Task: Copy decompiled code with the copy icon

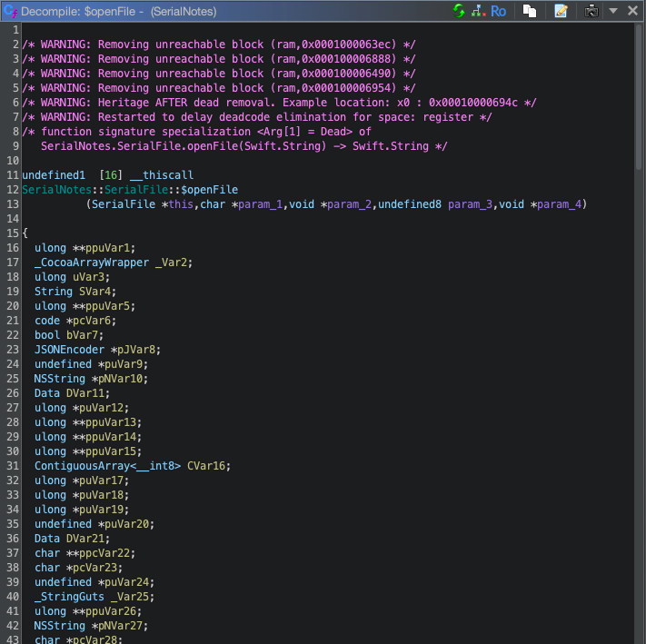Action: click(x=529, y=11)
